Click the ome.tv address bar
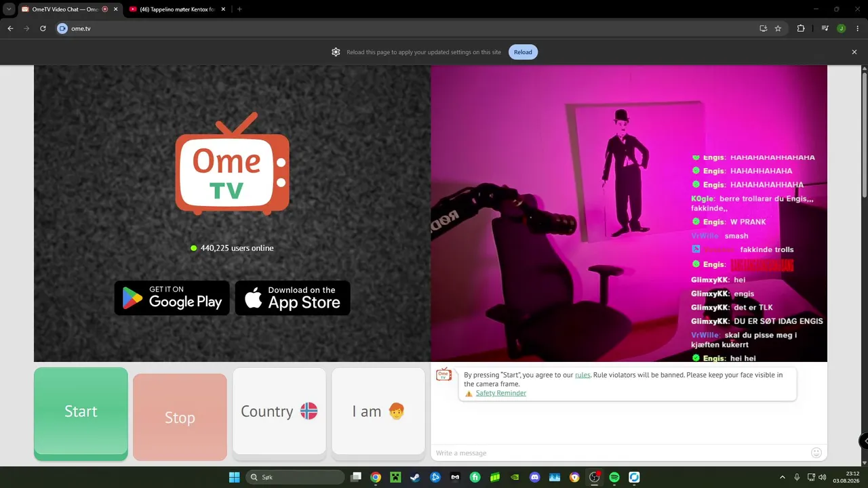This screenshot has width=868, height=488. click(x=420, y=28)
